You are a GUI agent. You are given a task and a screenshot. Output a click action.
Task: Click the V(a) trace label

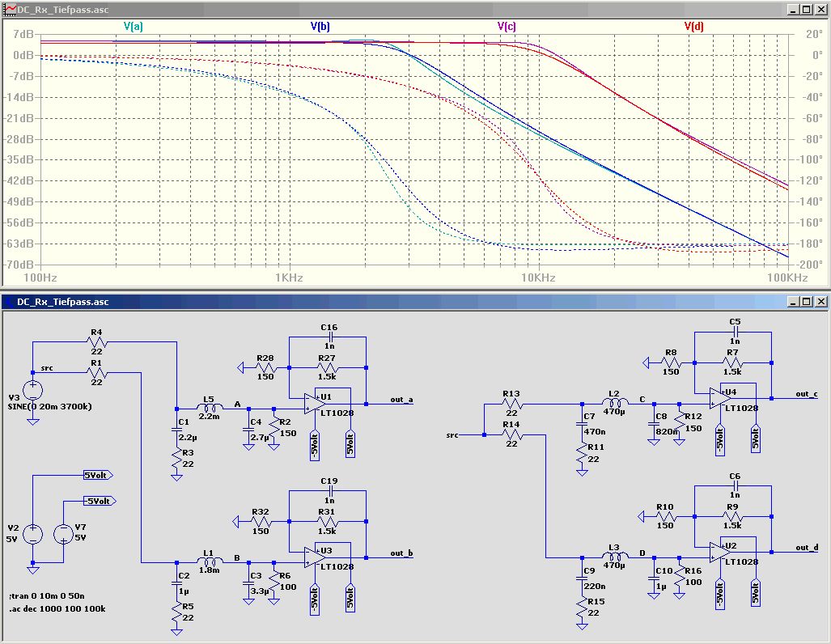[x=134, y=27]
